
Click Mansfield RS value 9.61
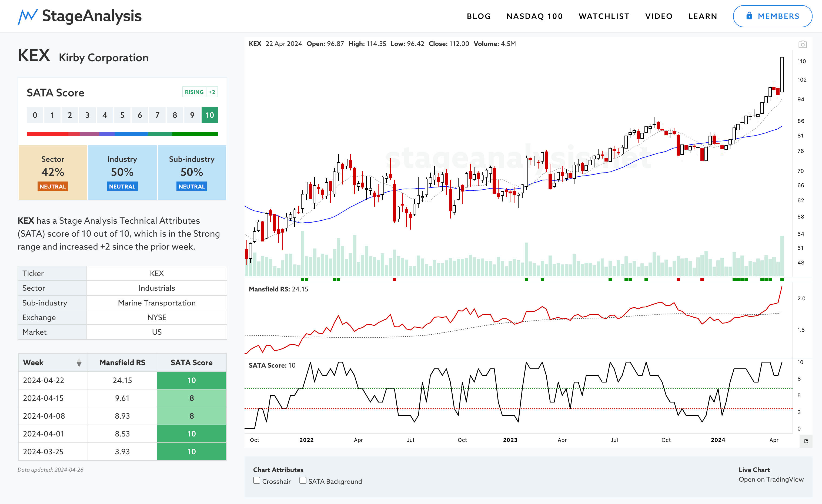coord(122,398)
